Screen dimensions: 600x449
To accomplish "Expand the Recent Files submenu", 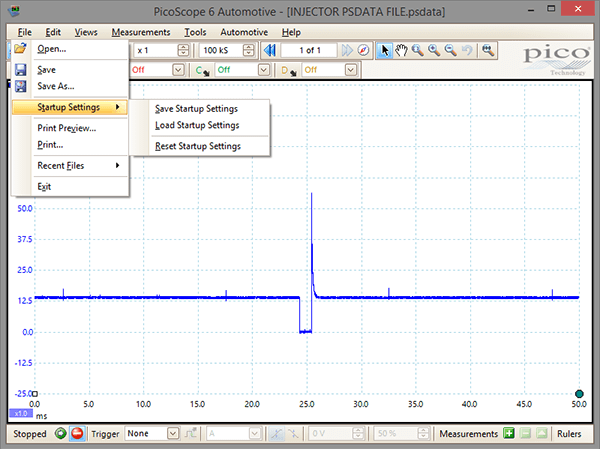I will click(70, 166).
